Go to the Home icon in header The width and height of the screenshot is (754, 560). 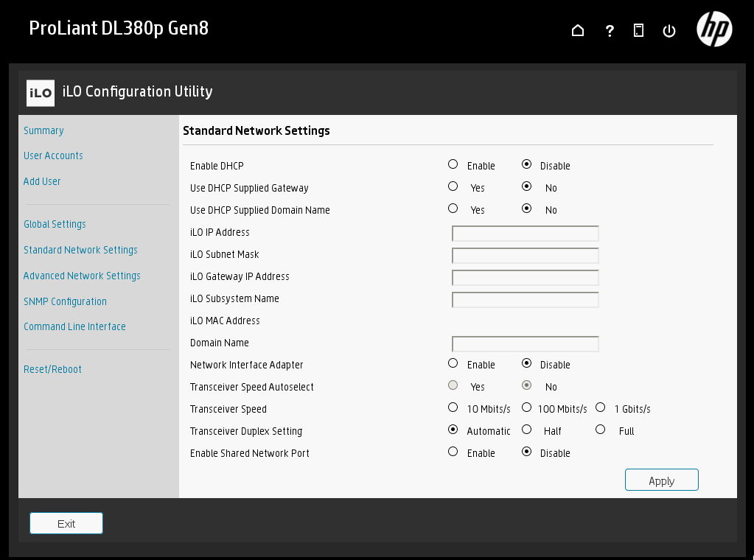click(578, 31)
